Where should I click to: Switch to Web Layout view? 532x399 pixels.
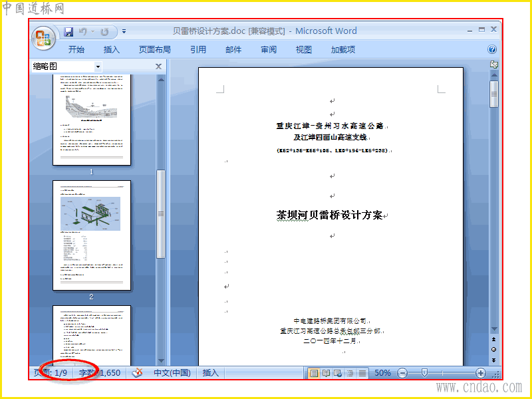click(x=338, y=373)
